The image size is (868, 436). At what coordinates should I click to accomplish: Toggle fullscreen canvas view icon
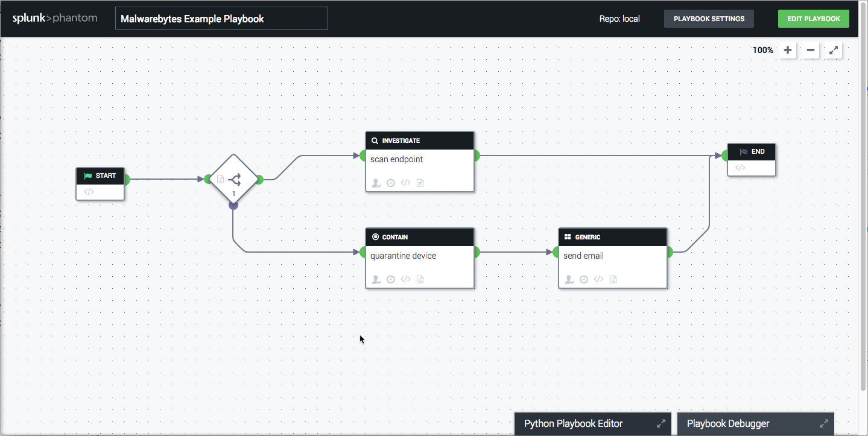(834, 50)
